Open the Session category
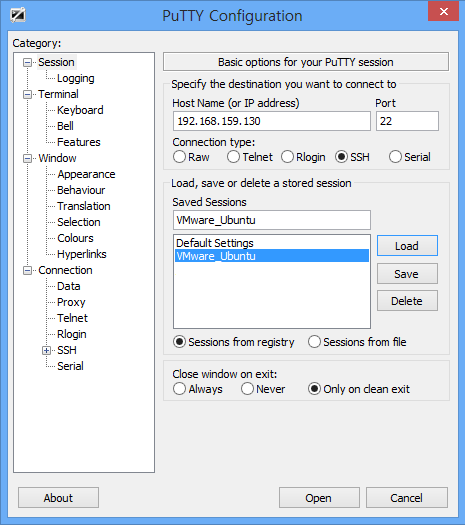 [x=56, y=62]
